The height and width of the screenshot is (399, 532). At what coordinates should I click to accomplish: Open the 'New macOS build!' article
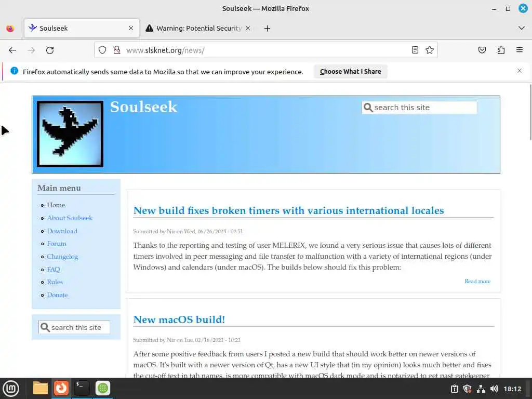(x=179, y=320)
